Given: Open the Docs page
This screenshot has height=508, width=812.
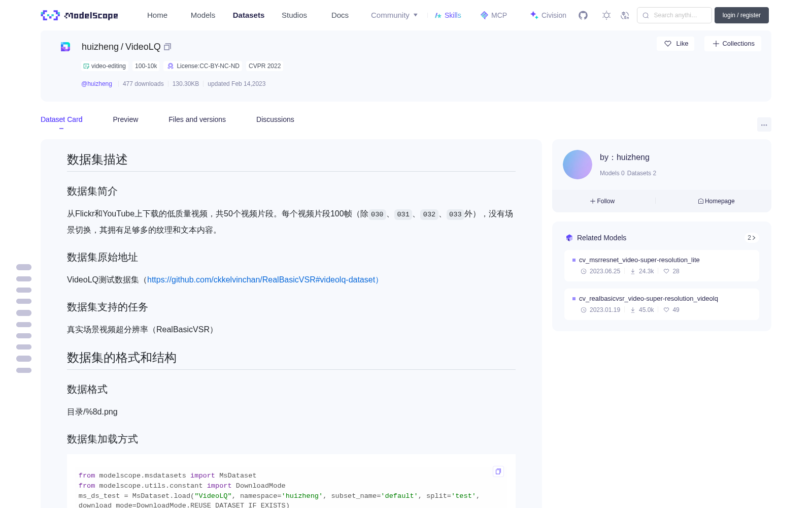Looking at the screenshot, I should tap(340, 15).
